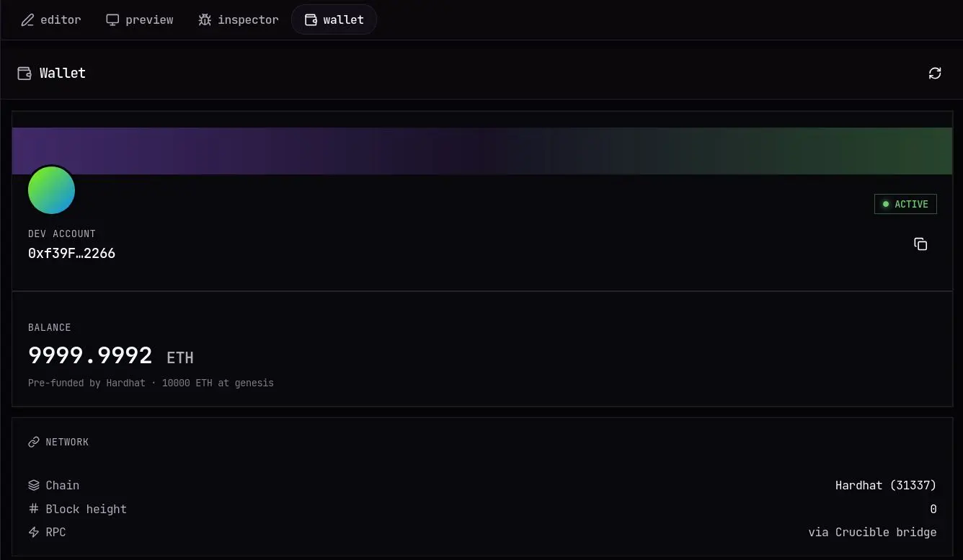This screenshot has height=560, width=963.
Task: Click the wallet icon beside Wallet heading
Action: [x=25, y=73]
